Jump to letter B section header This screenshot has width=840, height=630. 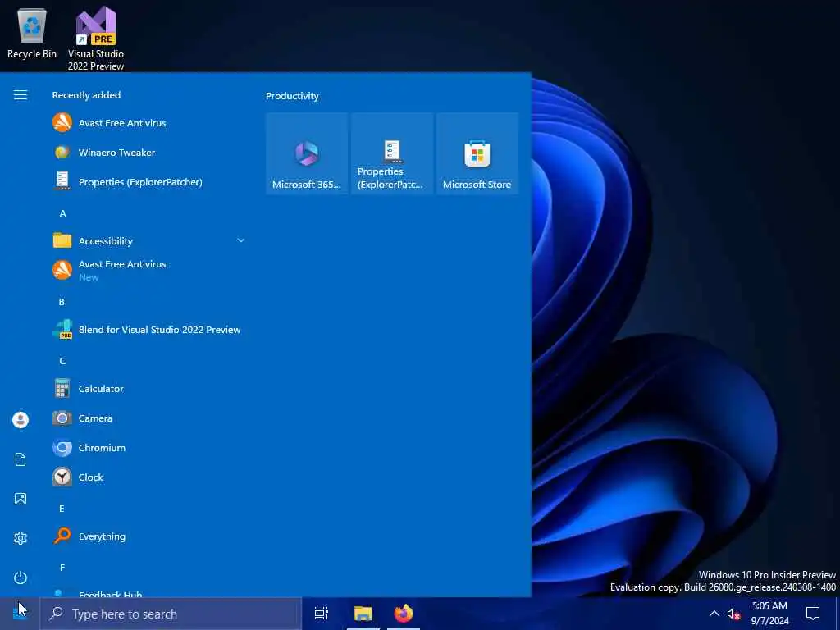(x=62, y=302)
